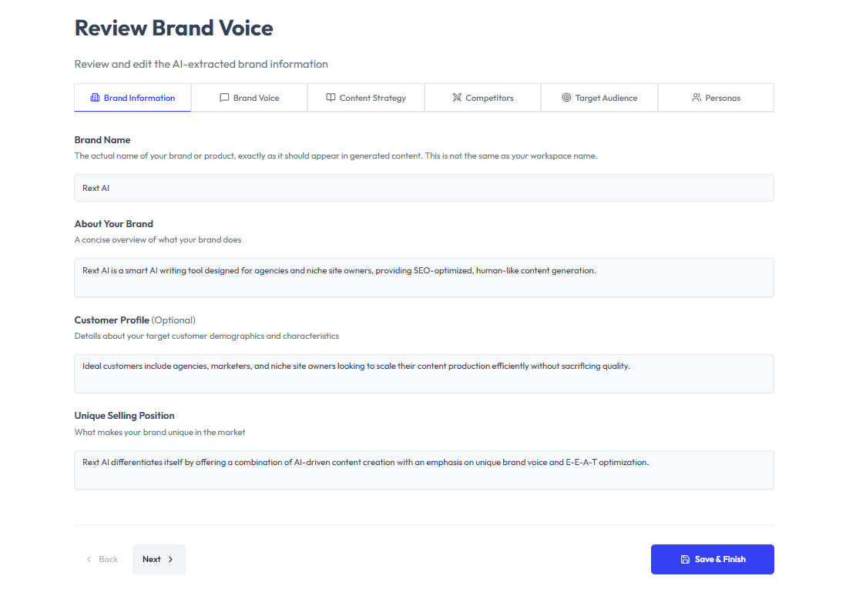This screenshot has width=866, height=616.
Task: Switch to the Brand Voice tab
Action: (x=249, y=98)
